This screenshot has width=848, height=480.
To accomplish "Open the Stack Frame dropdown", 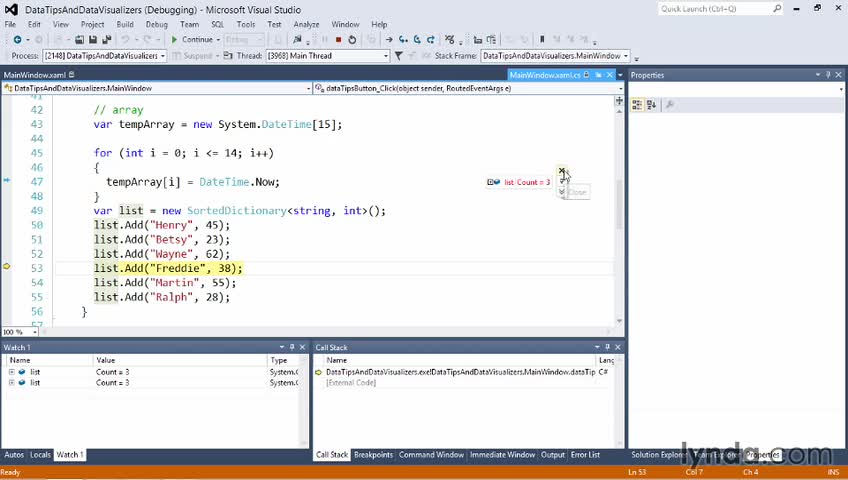I will (626, 56).
